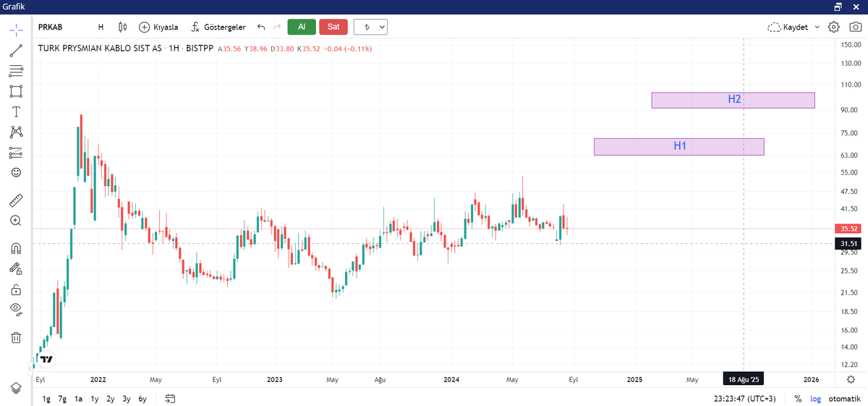This screenshot has width=868, height=406.
Task: Open time axis settings gear at bottom right
Action: [x=850, y=380]
